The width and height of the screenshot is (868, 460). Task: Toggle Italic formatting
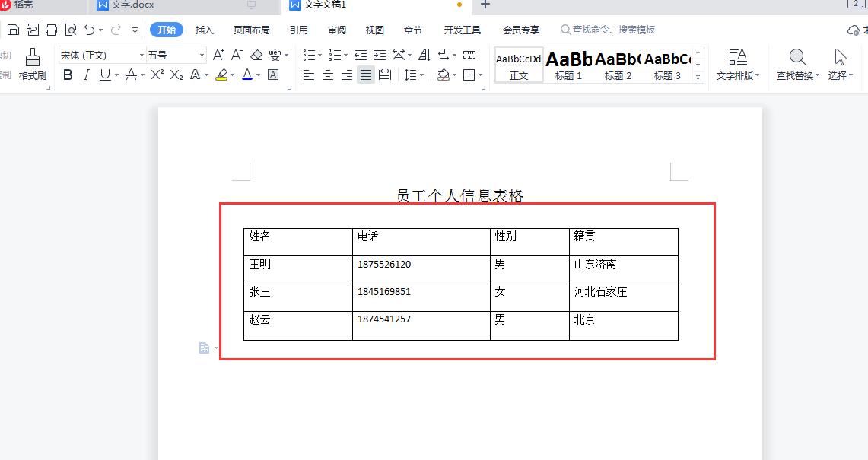[x=87, y=75]
